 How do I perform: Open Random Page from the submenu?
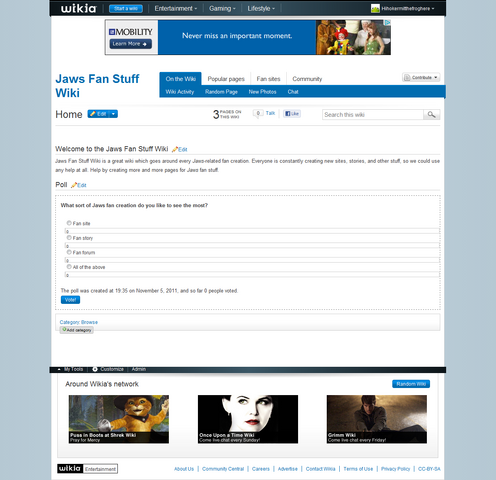pos(221,92)
